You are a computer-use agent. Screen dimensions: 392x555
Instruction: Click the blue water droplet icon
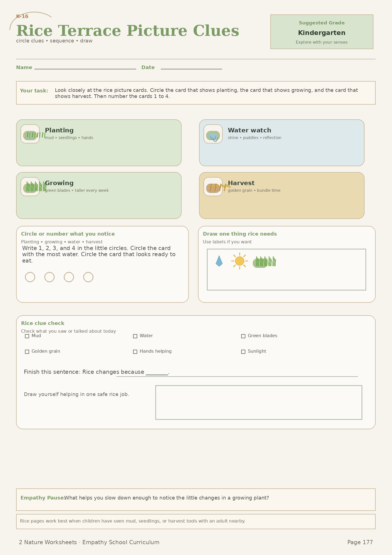click(219, 261)
